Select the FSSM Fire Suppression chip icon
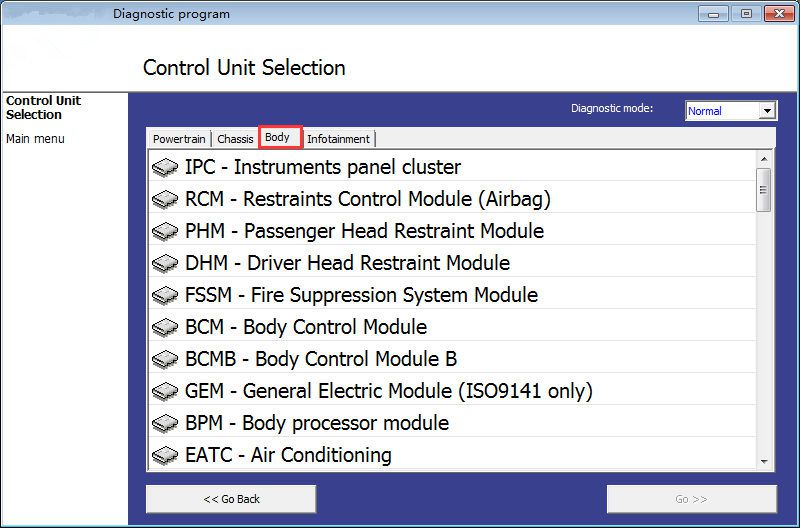The image size is (800, 528). click(x=165, y=296)
